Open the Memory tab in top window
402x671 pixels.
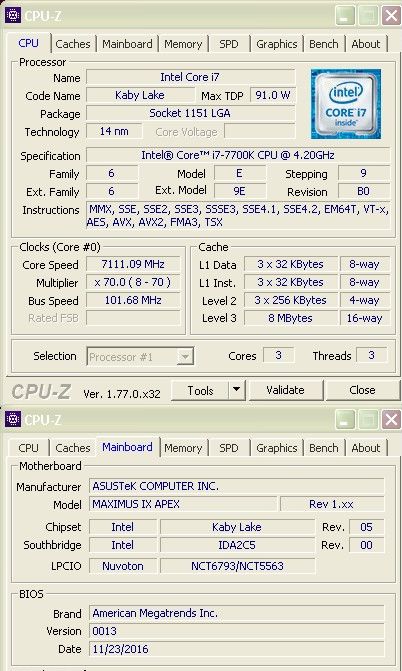pyautogui.click(x=183, y=44)
